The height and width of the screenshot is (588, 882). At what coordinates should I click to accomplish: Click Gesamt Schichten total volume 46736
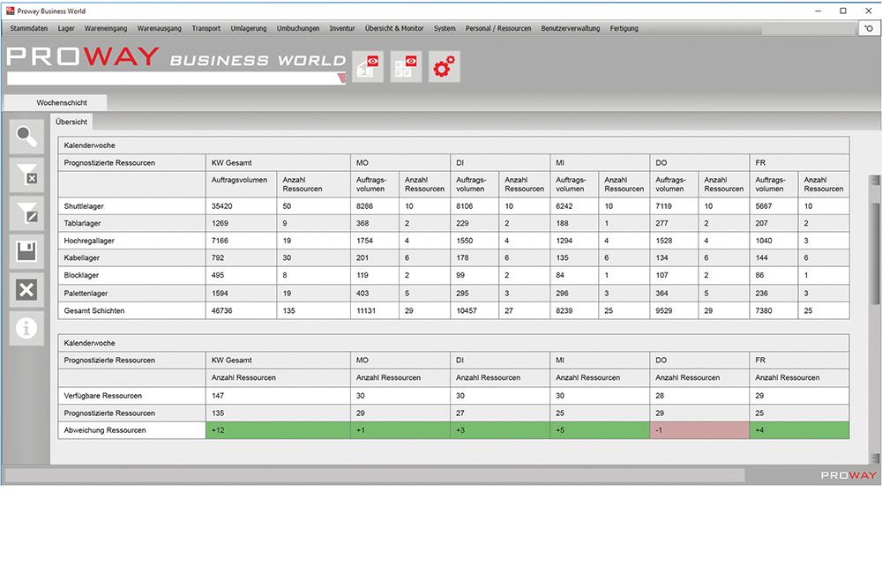pos(221,311)
